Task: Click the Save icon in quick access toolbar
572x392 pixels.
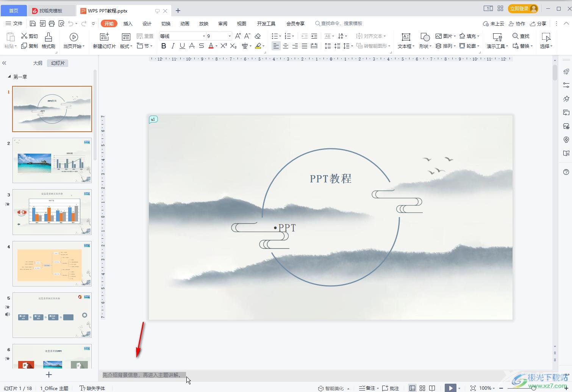Action: 33,23
